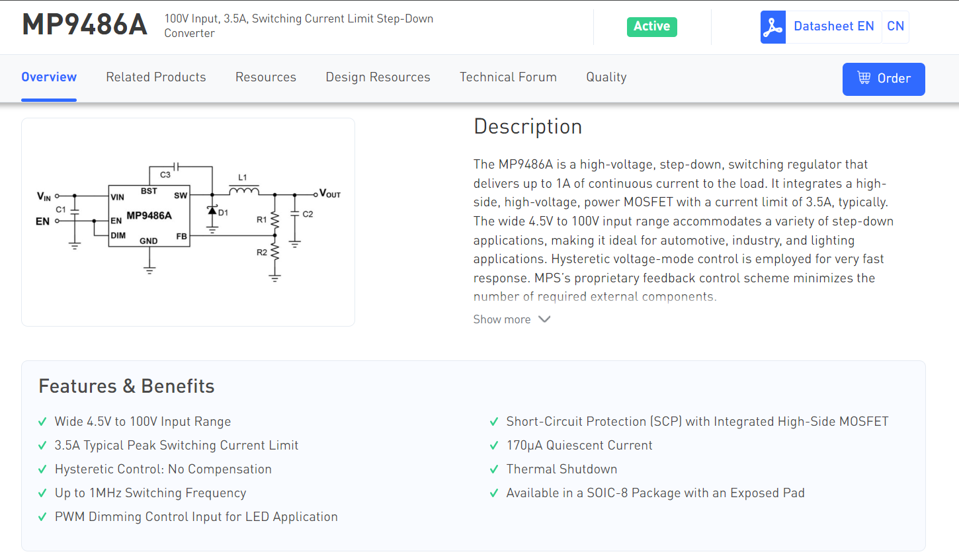Image resolution: width=959 pixels, height=560 pixels.
Task: Click checkmark beside 170µA Quiescent Current
Action: (x=493, y=446)
